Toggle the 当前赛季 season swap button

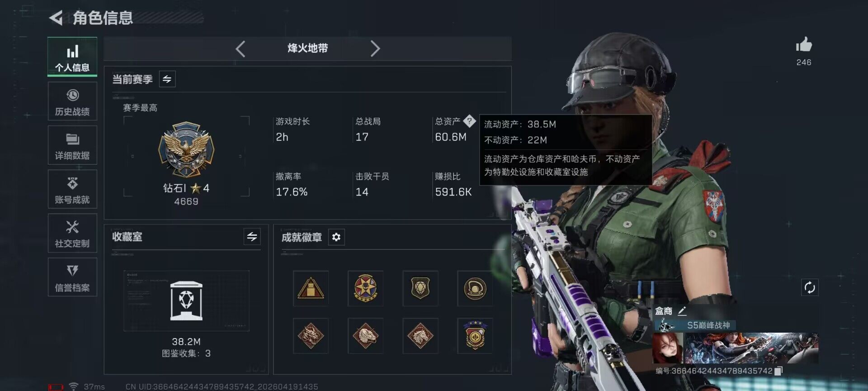coord(167,79)
